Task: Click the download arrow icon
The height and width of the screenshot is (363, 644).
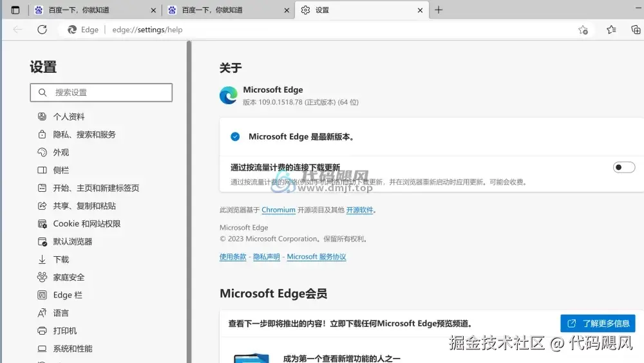Action: point(42,259)
